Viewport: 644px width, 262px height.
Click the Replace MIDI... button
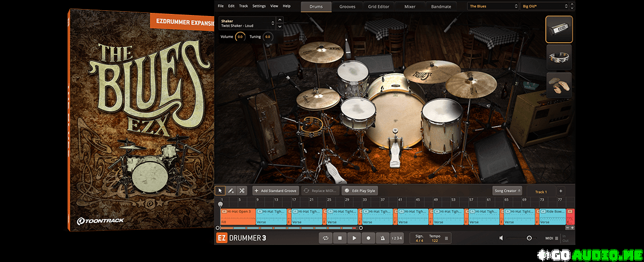[320, 191]
